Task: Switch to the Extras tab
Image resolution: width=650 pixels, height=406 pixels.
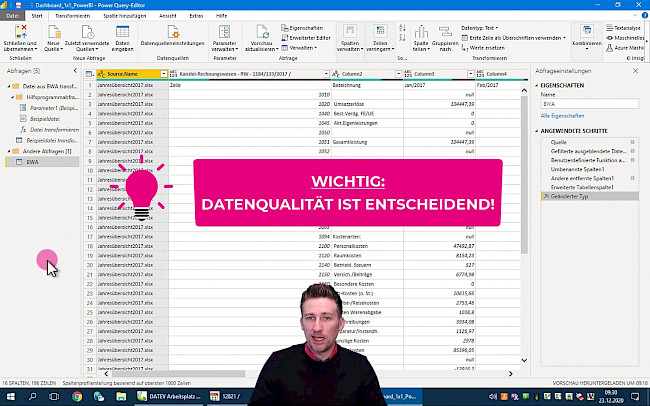Action: point(196,16)
